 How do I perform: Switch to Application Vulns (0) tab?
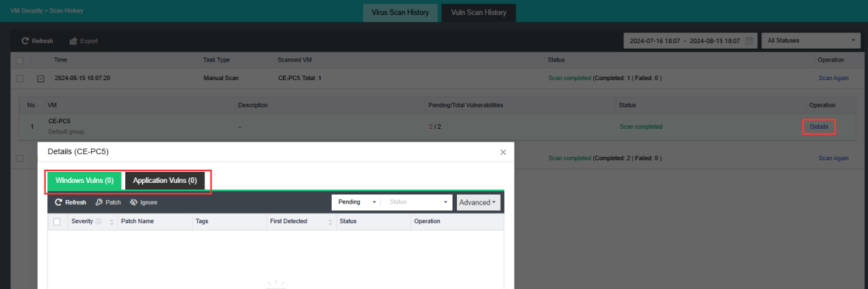[165, 181]
